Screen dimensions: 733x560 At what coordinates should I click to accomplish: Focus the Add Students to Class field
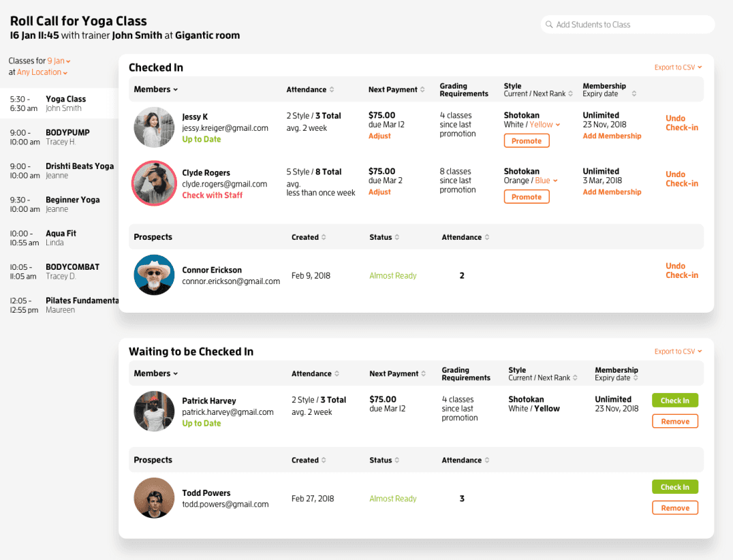pyautogui.click(x=630, y=25)
